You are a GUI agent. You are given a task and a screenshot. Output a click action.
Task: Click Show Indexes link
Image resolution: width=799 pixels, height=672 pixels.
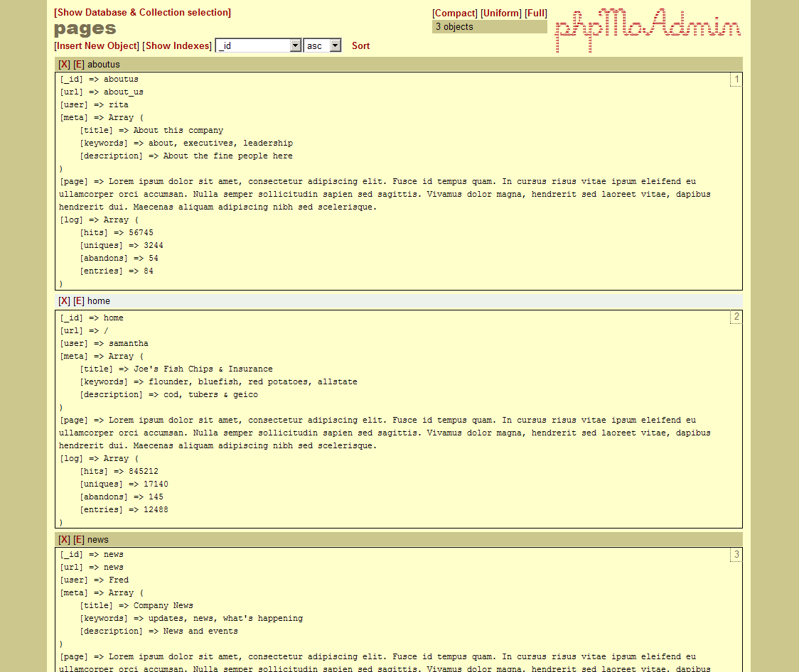(x=177, y=45)
